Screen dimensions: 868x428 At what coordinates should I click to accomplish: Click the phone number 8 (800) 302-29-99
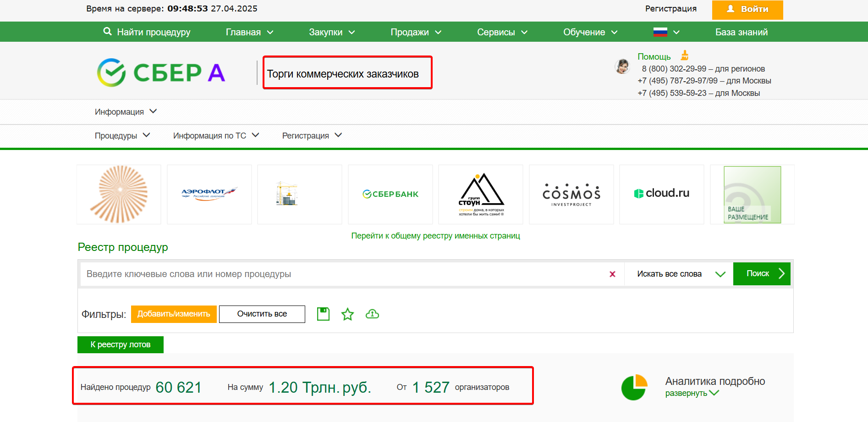point(674,69)
